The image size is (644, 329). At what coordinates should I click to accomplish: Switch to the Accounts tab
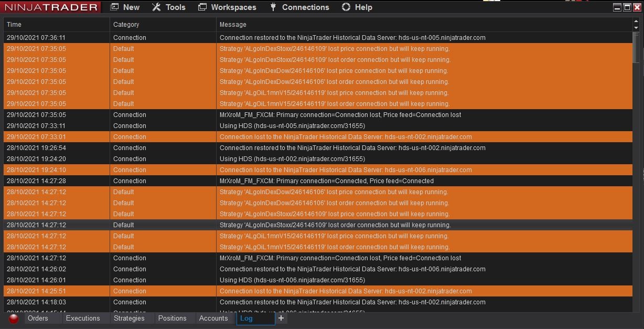[x=213, y=318]
